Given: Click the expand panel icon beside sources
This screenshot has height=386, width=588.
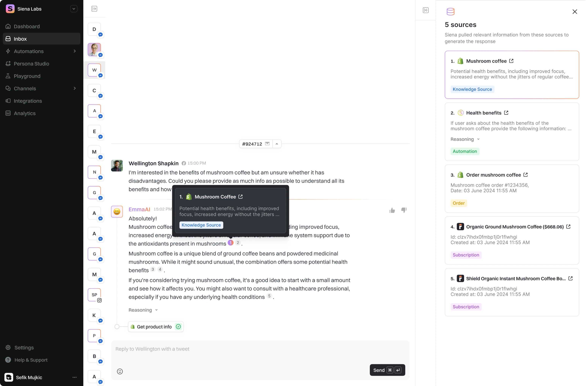Looking at the screenshot, I should (425, 10).
